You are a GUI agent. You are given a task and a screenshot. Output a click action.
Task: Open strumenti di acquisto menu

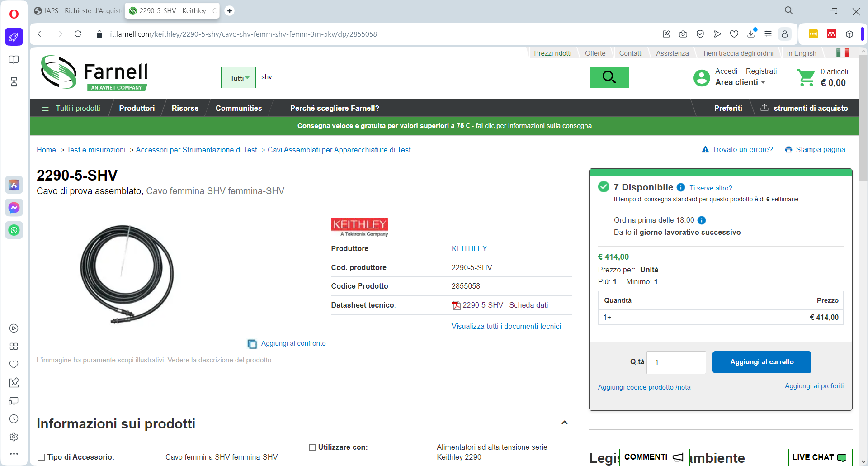tap(804, 108)
